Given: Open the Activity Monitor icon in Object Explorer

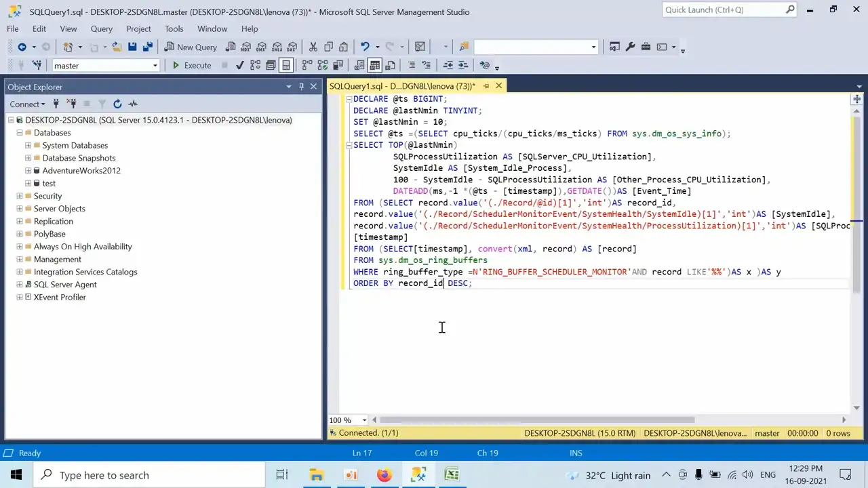Looking at the screenshot, I should point(133,104).
